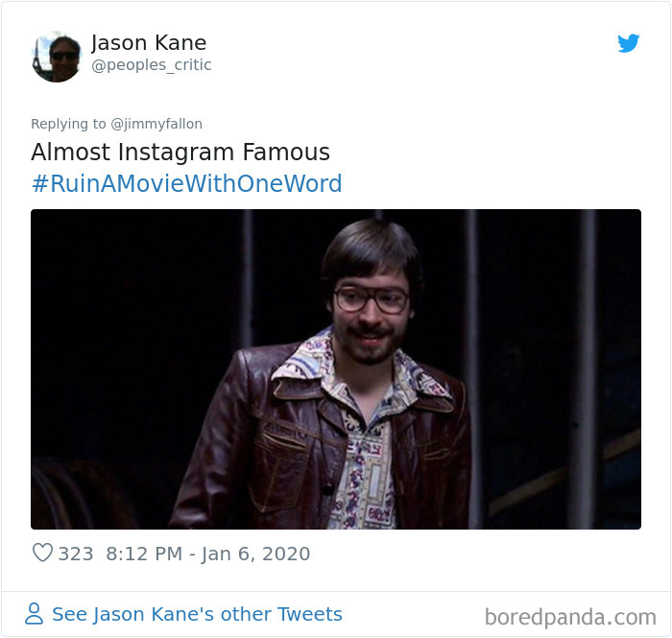This screenshot has width=672, height=638.
Task: Click the Twitter bird logo
Action: [629, 43]
